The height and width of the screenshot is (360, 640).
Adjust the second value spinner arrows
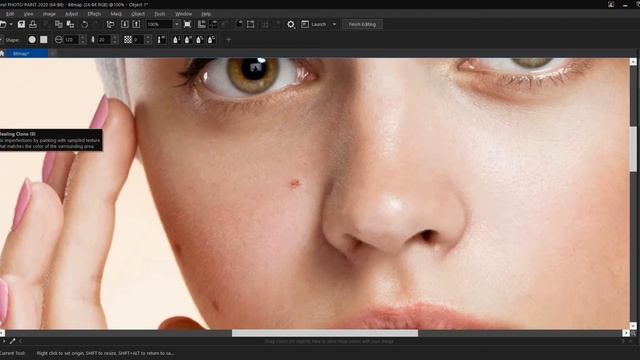point(114,40)
